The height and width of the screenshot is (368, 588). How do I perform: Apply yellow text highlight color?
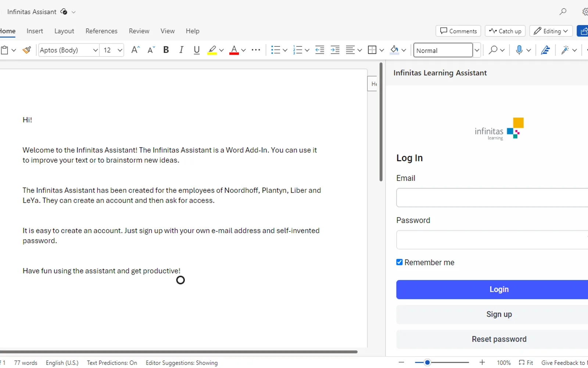[212, 50]
